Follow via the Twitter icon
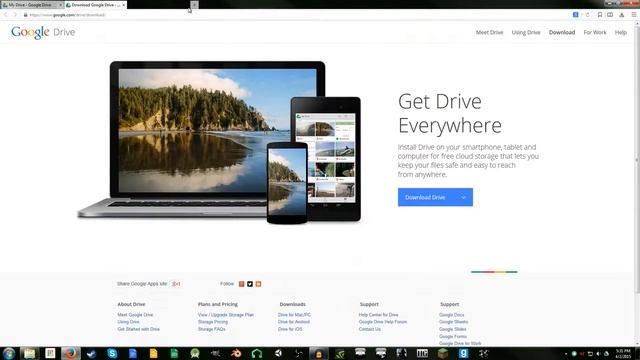 click(250, 284)
